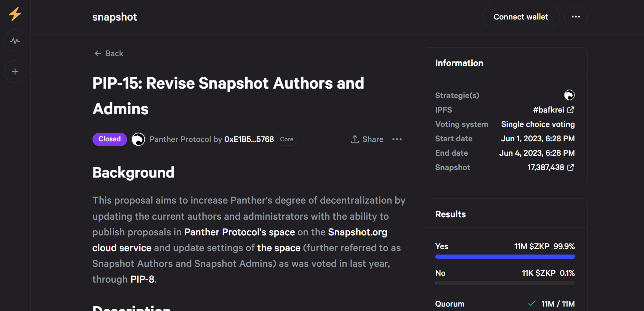Open the PIP-8 link
This screenshot has height=311, width=644.
(x=142, y=279)
